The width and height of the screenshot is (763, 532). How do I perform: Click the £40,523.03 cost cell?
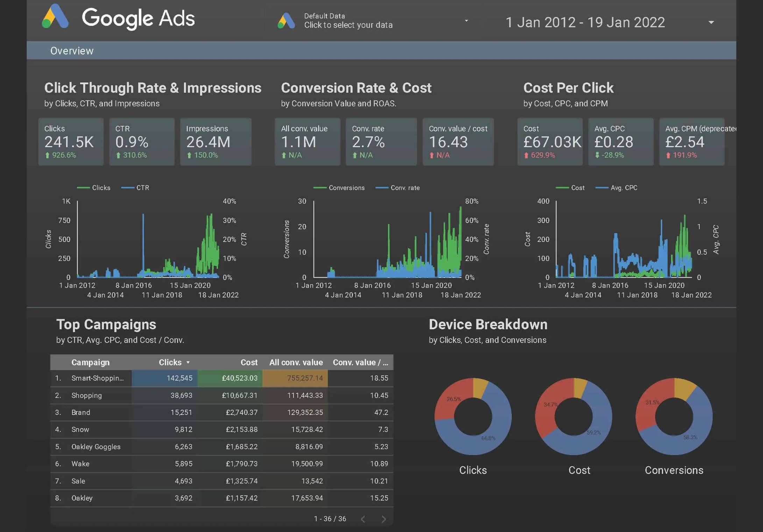[x=230, y=378]
